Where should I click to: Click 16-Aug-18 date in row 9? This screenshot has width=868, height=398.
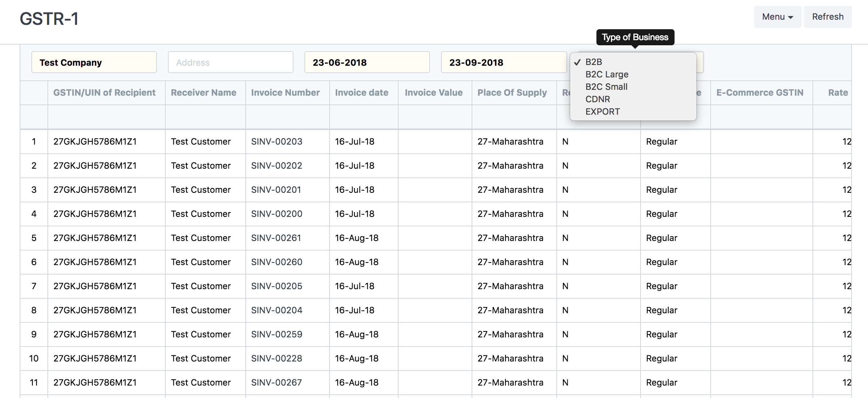(x=357, y=334)
